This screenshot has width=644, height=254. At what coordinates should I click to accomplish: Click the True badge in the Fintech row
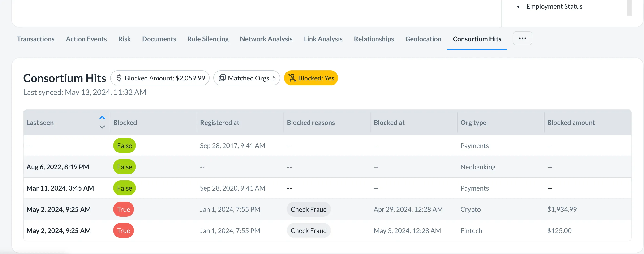click(124, 230)
